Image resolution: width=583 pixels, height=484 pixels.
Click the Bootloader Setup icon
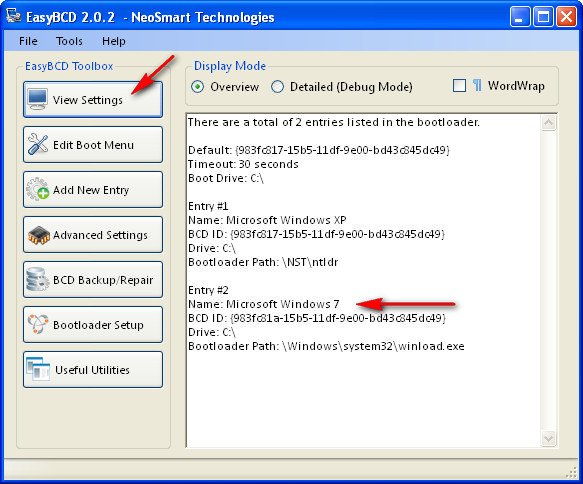(x=38, y=324)
